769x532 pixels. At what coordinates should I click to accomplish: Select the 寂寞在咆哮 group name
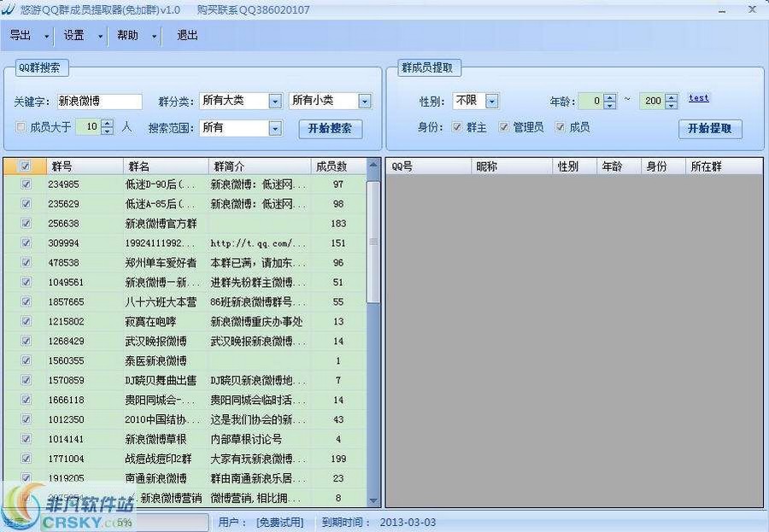coord(150,322)
